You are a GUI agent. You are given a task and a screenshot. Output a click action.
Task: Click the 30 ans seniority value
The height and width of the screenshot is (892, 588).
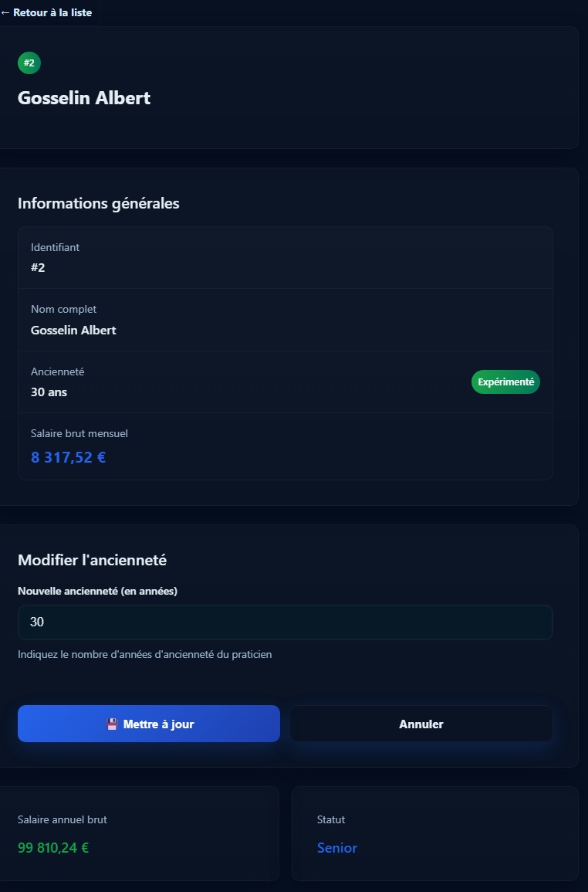coord(49,392)
